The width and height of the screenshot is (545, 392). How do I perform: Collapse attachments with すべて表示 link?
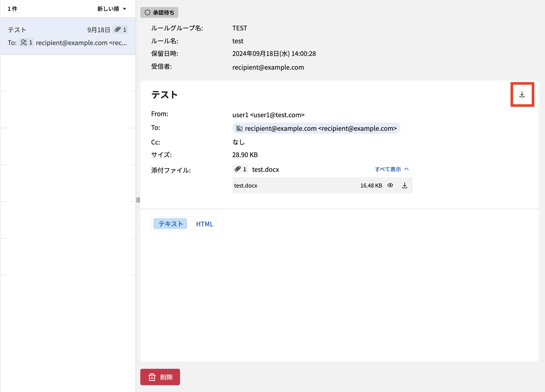coord(392,169)
